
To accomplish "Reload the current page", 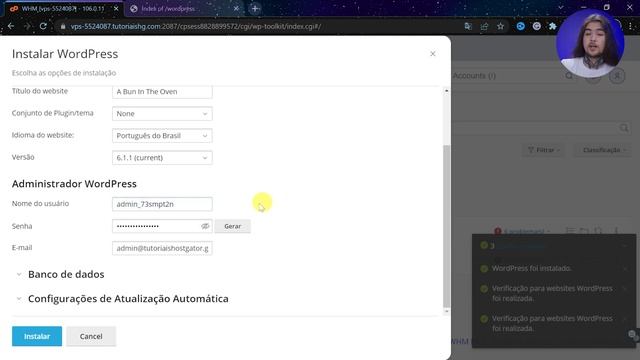I will tap(43, 27).
